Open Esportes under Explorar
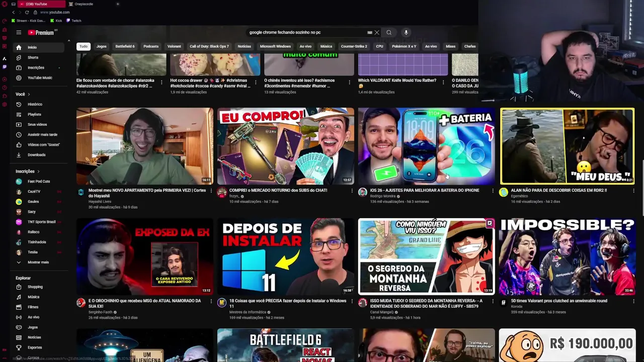Image resolution: width=644 pixels, height=362 pixels. 35,347
